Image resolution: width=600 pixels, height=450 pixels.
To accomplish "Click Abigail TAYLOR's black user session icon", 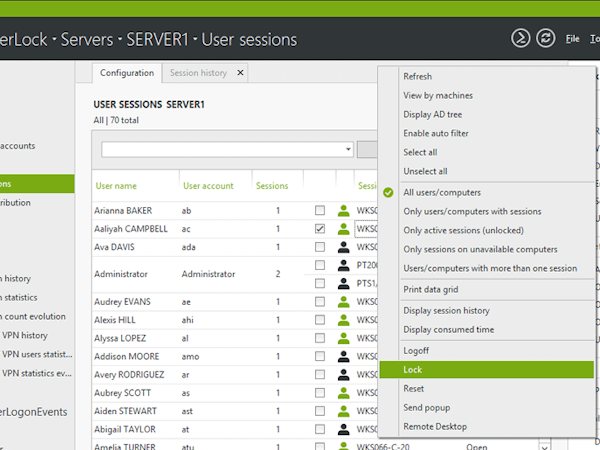I will click(343, 429).
